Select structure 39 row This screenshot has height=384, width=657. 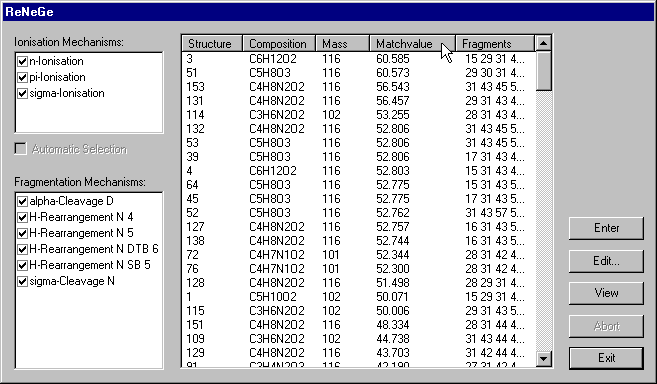tap(359, 157)
